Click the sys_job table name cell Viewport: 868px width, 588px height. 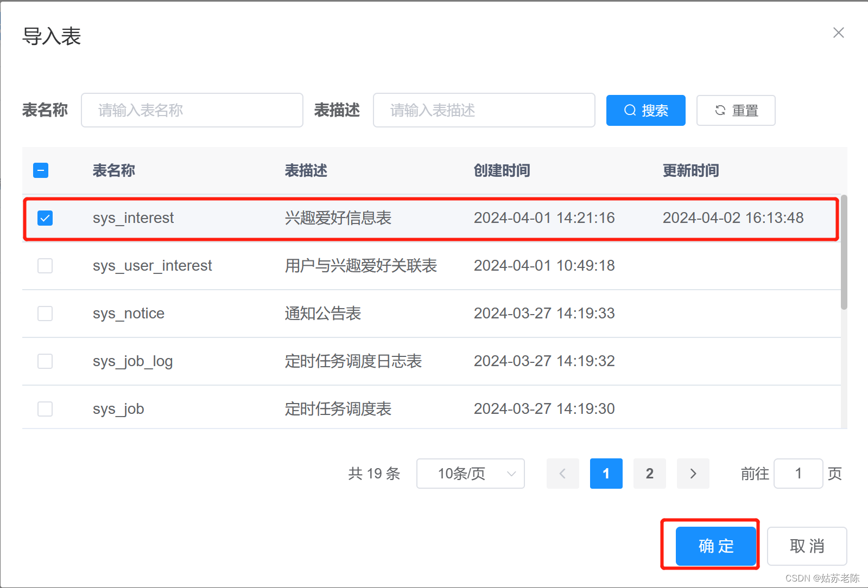[118, 409]
